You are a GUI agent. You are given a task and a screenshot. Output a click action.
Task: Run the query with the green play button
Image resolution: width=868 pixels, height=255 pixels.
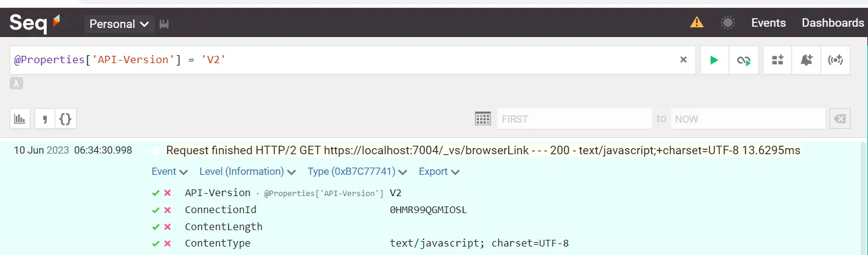[714, 60]
